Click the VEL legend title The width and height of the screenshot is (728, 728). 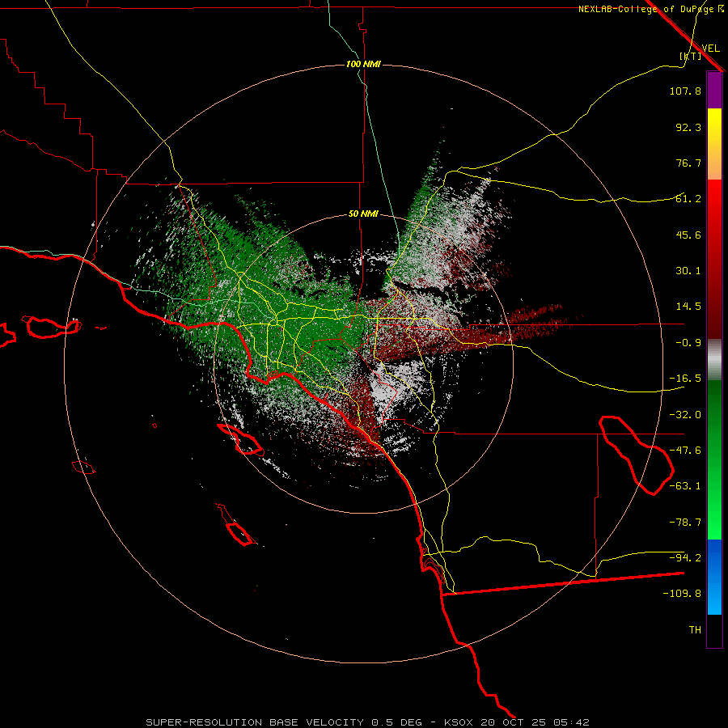(710, 48)
